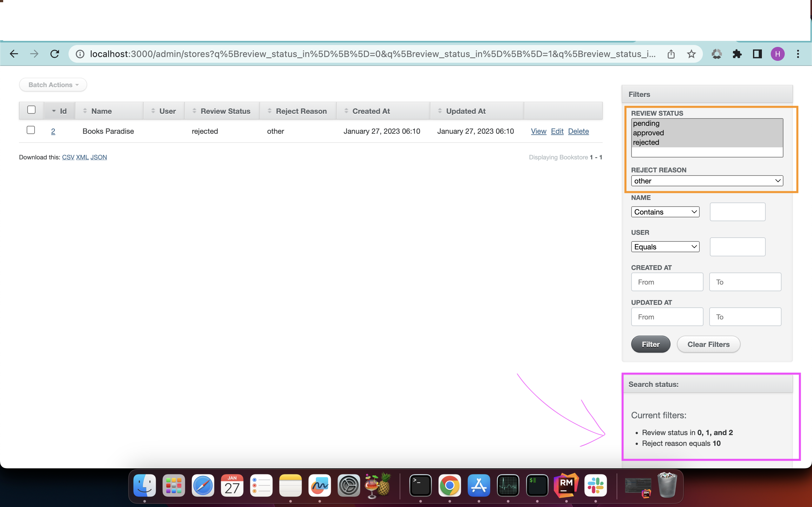Toggle the Chrome side panel icon

click(757, 54)
